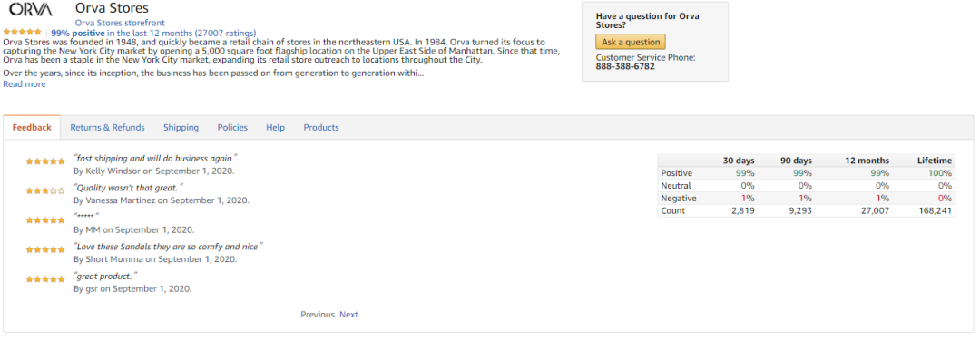This screenshot has width=980, height=341.
Task: Click the star rating on gsr's review
Action: pyautogui.click(x=45, y=279)
